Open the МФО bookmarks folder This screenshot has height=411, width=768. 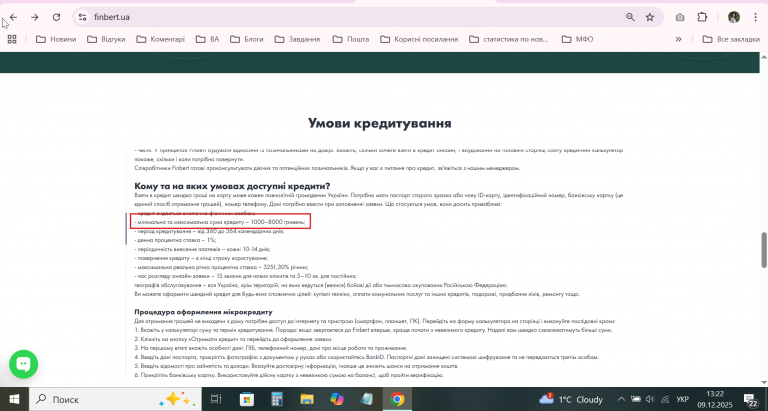pos(577,39)
